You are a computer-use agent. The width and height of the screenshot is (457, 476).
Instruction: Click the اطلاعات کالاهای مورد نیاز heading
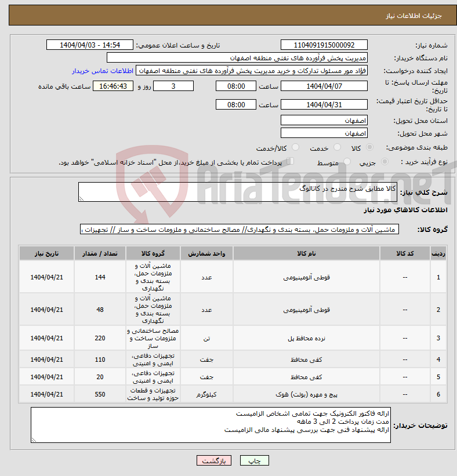pos(406,210)
